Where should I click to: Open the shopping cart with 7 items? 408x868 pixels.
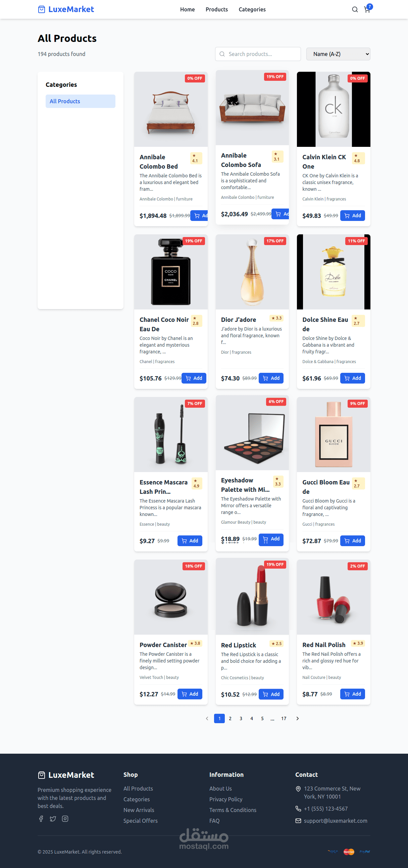367,9
